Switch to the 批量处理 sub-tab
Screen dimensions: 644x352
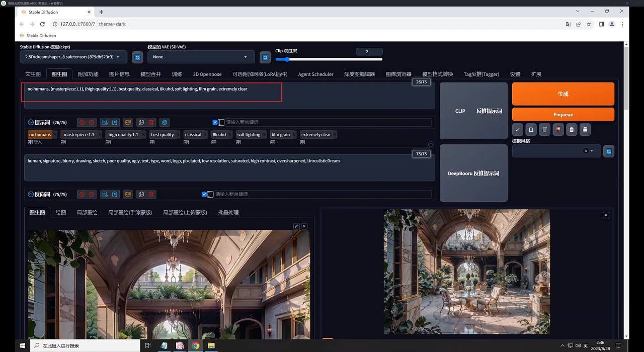(228, 212)
